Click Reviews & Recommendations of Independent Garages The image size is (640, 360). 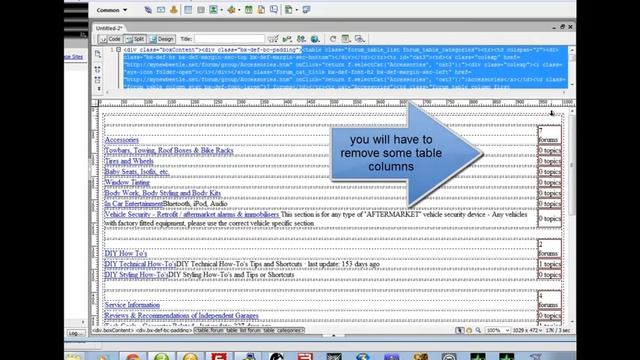(182, 315)
